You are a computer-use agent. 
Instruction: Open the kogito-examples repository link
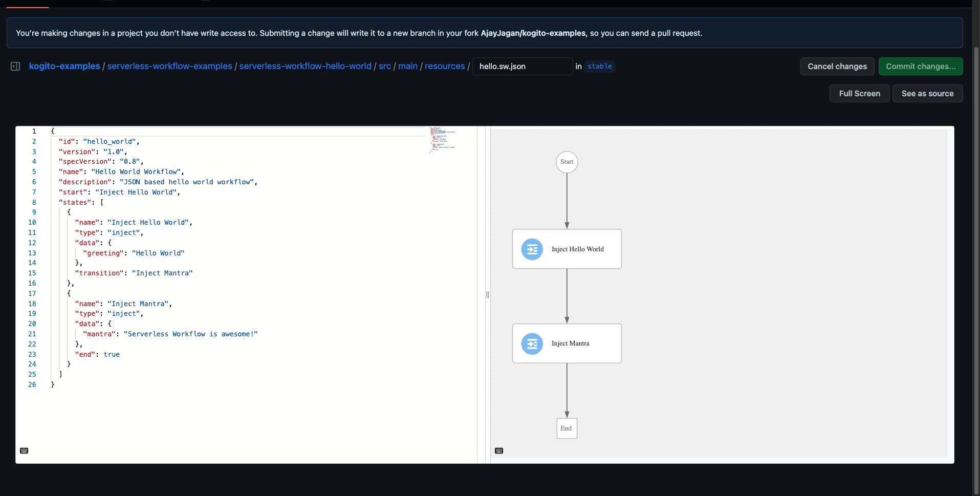tap(64, 66)
